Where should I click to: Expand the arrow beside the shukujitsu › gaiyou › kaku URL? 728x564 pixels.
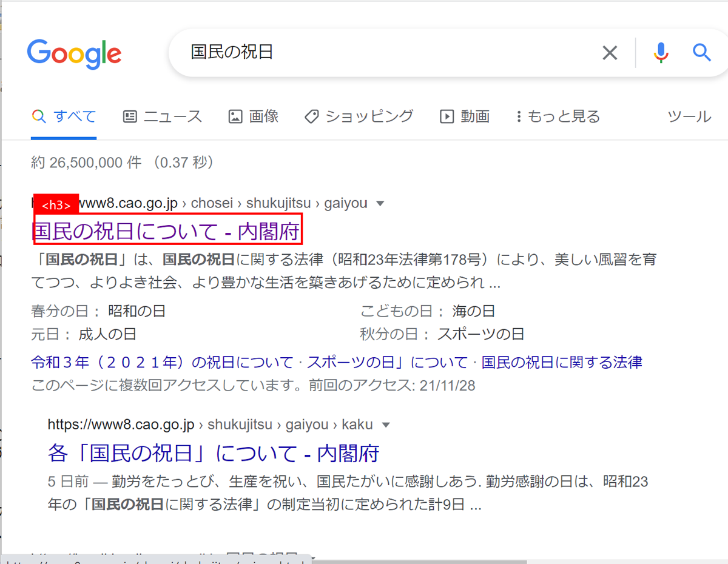pos(385,425)
